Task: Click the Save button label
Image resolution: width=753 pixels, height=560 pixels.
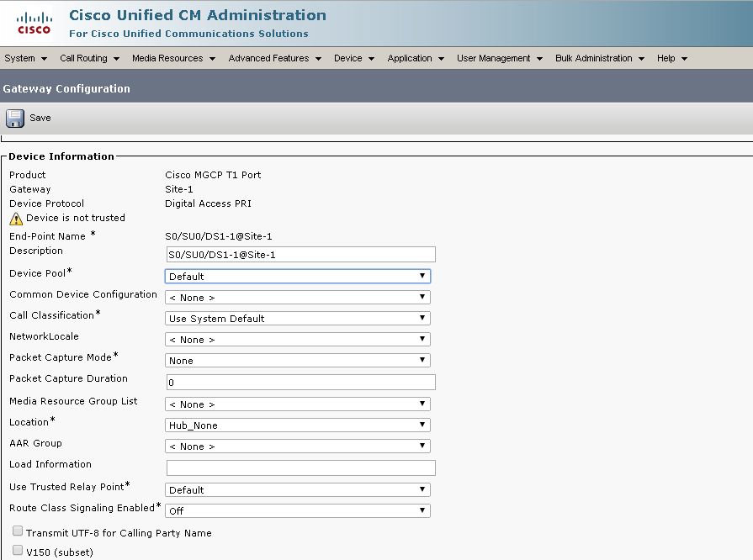Action: coord(40,118)
